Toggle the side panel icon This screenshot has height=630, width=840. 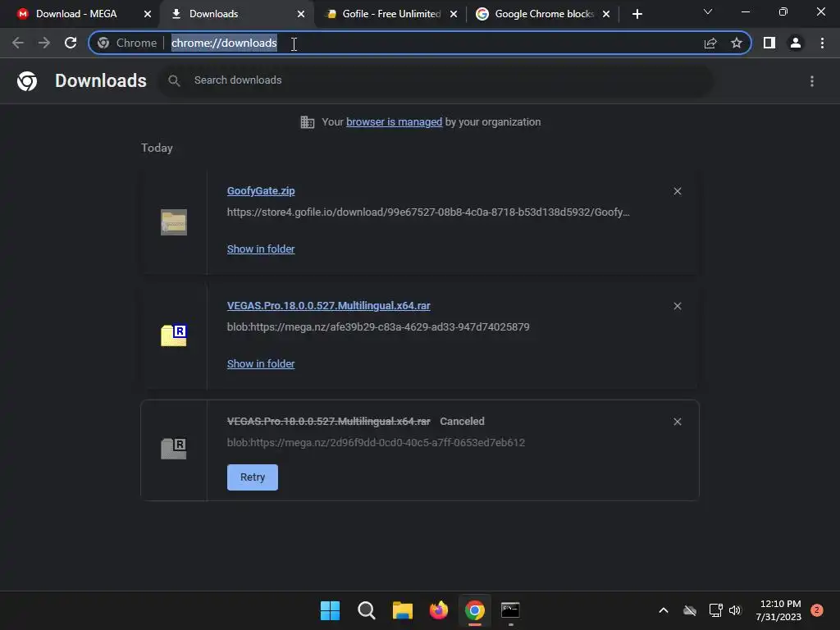pyautogui.click(x=769, y=43)
